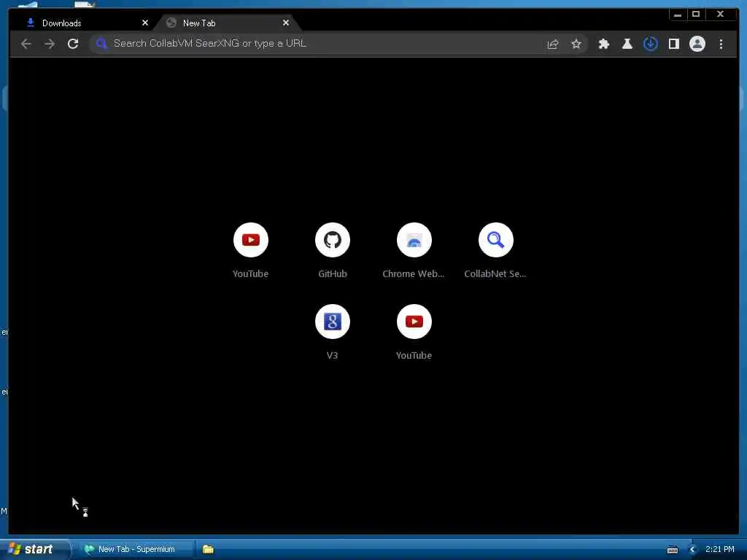Open the experiments flask icon

[x=627, y=44]
